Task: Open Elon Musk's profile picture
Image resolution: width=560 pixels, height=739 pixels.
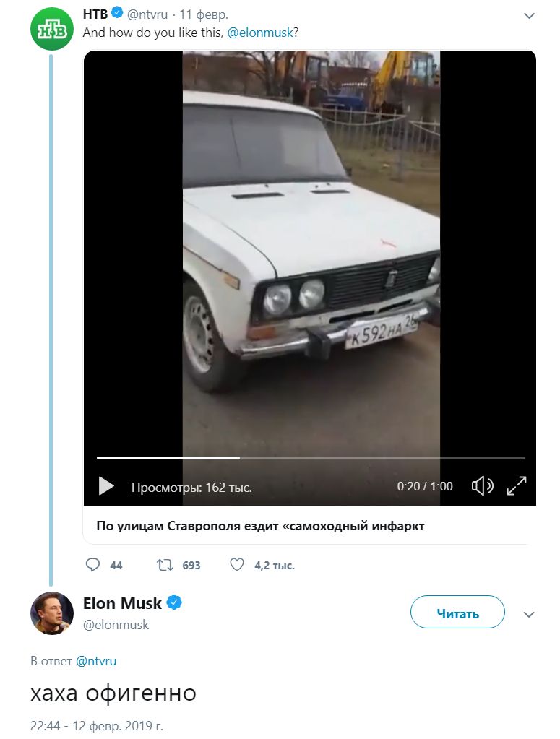Action: pos(52,613)
